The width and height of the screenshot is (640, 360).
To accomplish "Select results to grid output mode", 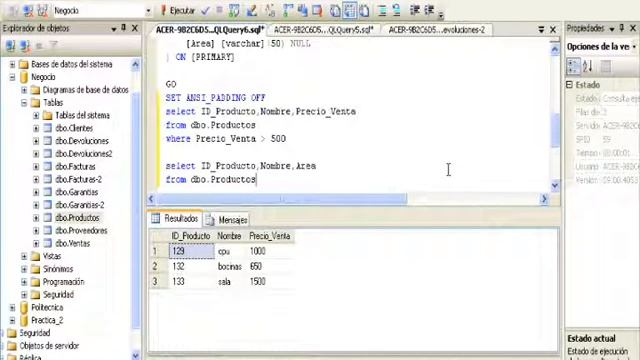I will click(x=349, y=11).
